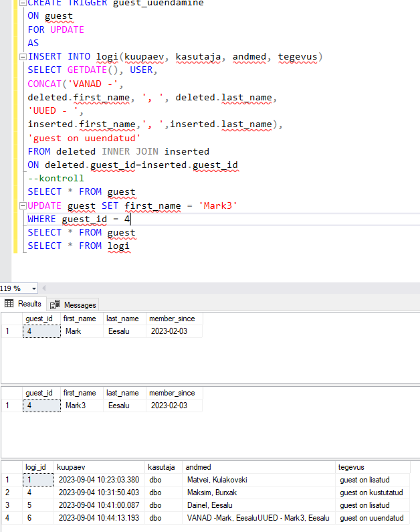Select cell 'VANAD -Mark, EesaluUUED - Mark3, Eesalu'
420x532 pixels.
coord(259,518)
